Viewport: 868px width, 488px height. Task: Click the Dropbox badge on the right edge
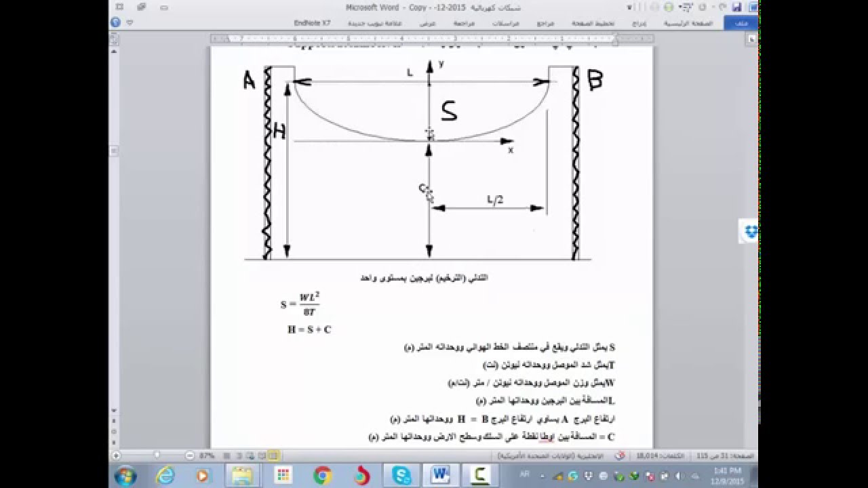749,231
